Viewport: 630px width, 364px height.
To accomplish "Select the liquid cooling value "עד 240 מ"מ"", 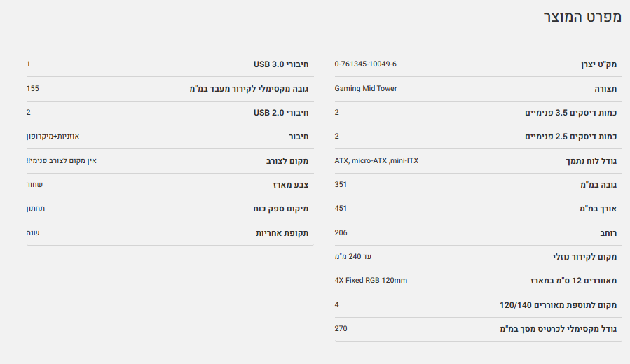I will point(352,257).
